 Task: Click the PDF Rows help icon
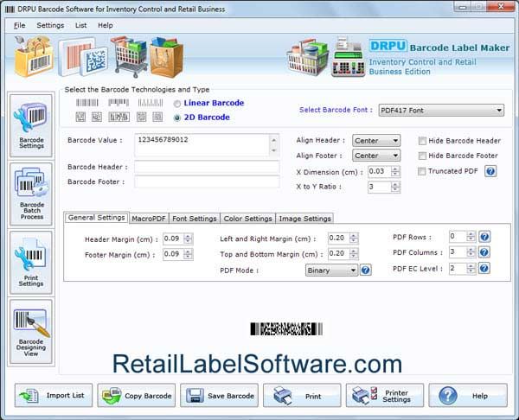click(x=484, y=237)
